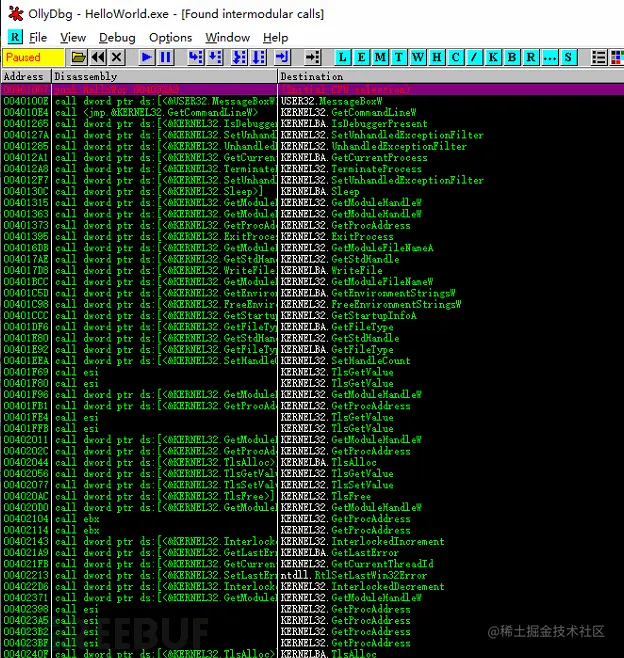624x658 pixels.
Task: Select the GetCurrentProcess call row
Action: click(x=313, y=158)
